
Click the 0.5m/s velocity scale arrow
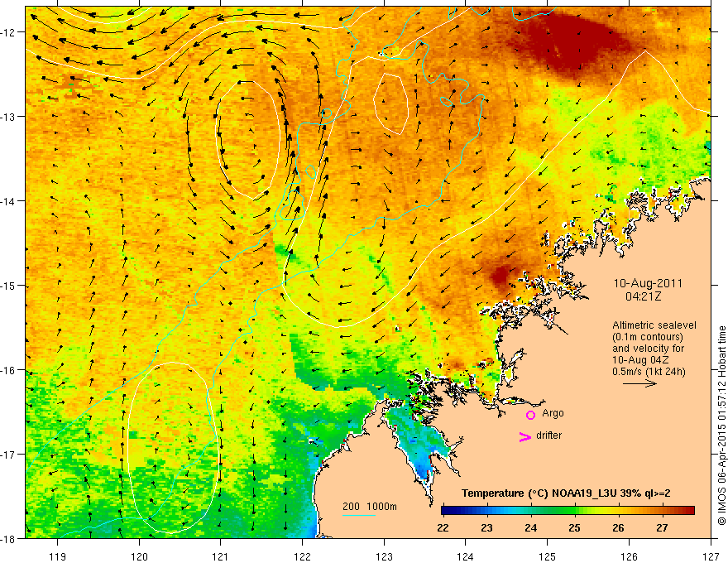tap(639, 383)
